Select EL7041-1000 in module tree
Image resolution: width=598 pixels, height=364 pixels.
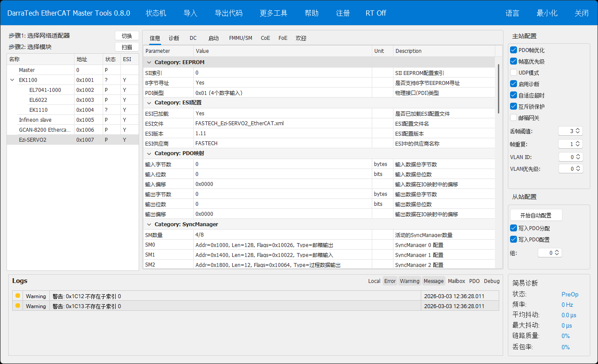[45, 90]
